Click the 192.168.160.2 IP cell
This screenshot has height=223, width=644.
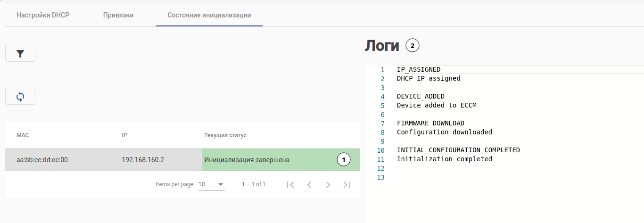coord(143,160)
